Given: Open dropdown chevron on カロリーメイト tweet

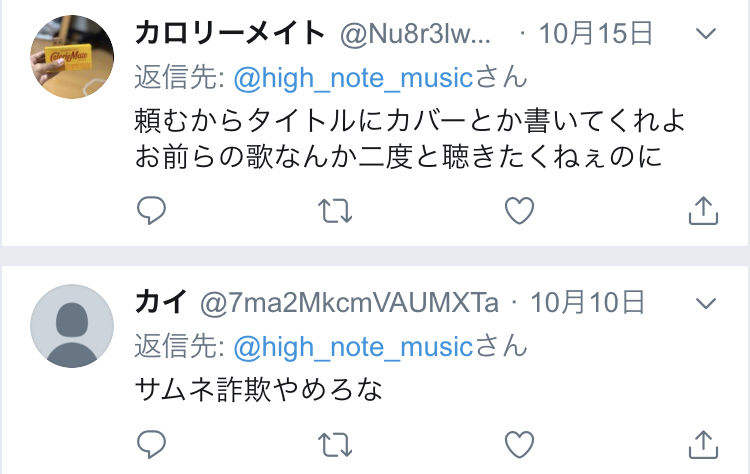Looking at the screenshot, I should [706, 33].
